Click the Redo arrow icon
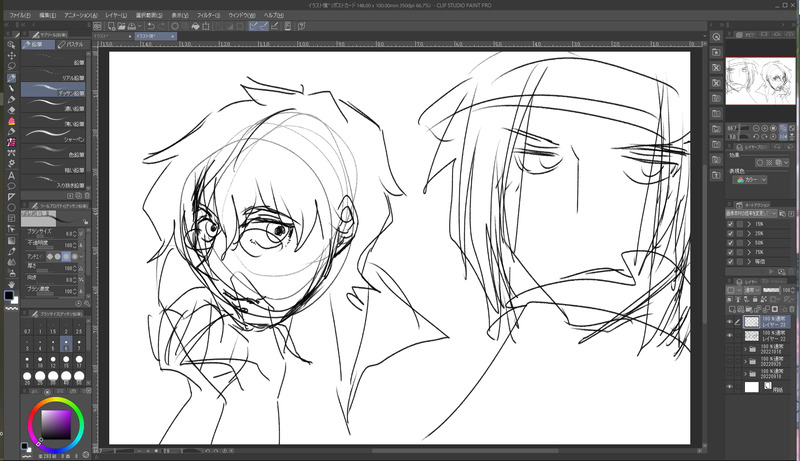Image resolution: width=800 pixels, height=461 pixels. [162, 26]
